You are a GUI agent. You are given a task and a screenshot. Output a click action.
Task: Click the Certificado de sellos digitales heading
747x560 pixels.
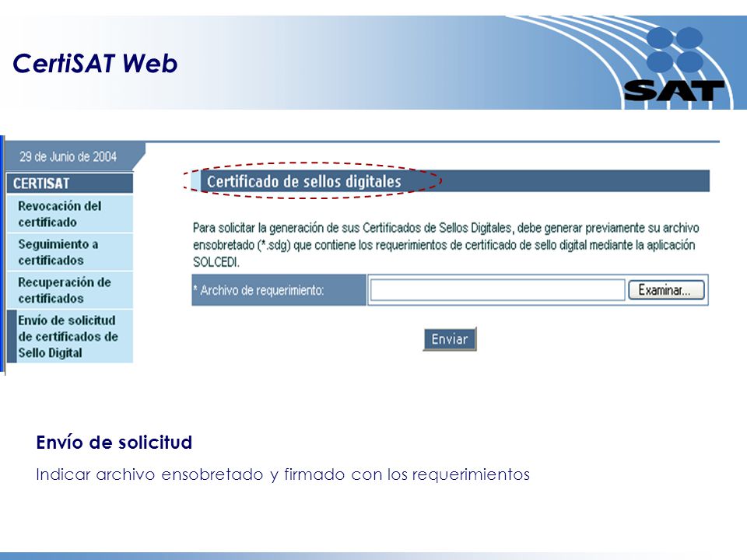pos(304,181)
